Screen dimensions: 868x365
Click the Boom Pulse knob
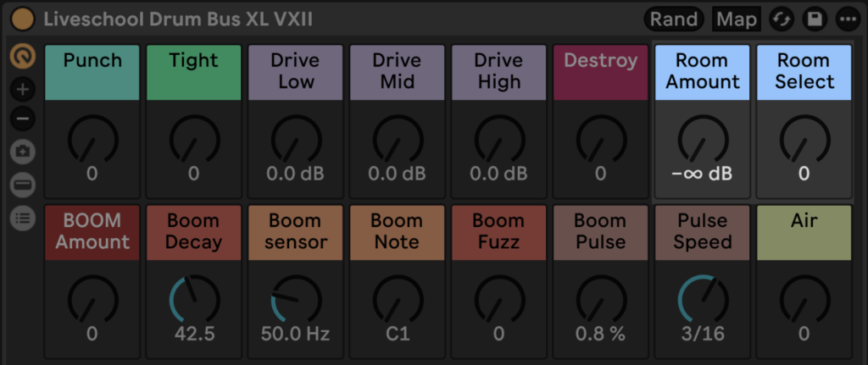(x=601, y=300)
